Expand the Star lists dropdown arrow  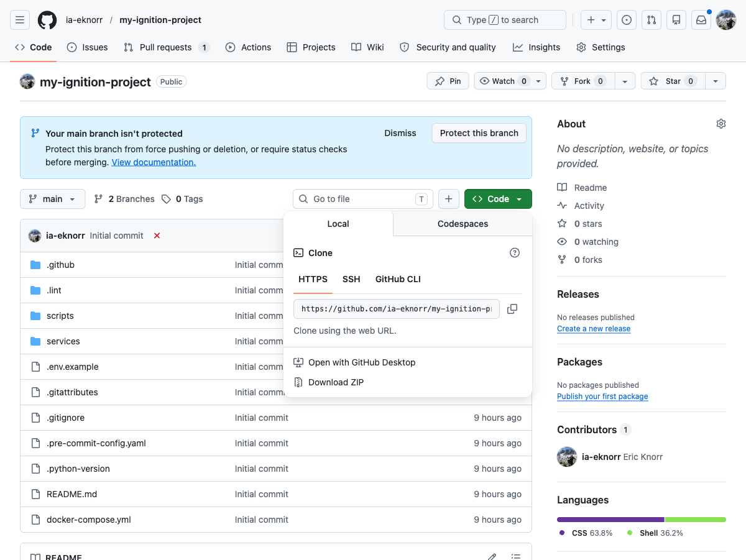coord(716,81)
